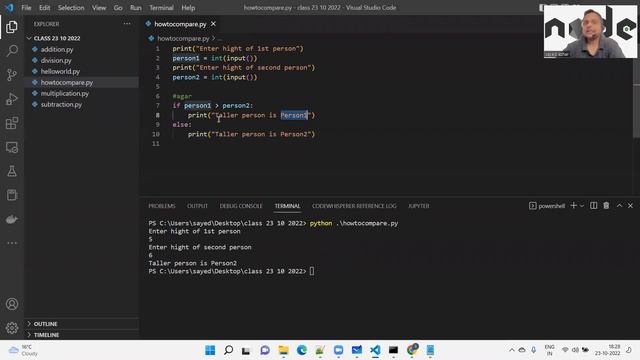Open Microsoft Edge from the taskbar

(302, 350)
